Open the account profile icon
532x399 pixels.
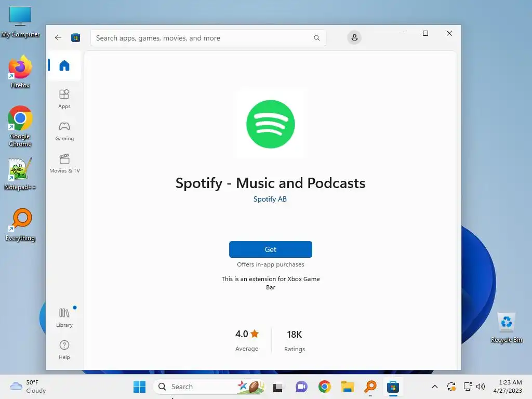tap(354, 37)
